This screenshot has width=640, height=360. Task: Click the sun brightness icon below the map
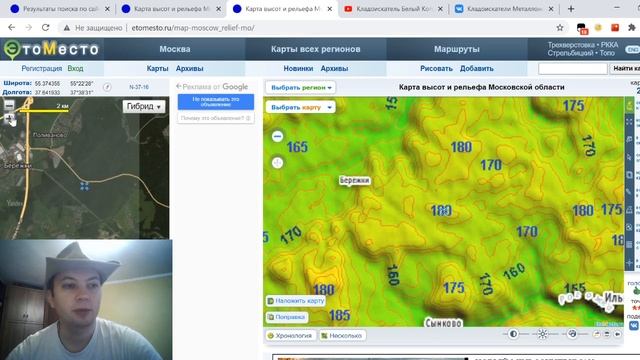click(x=542, y=334)
